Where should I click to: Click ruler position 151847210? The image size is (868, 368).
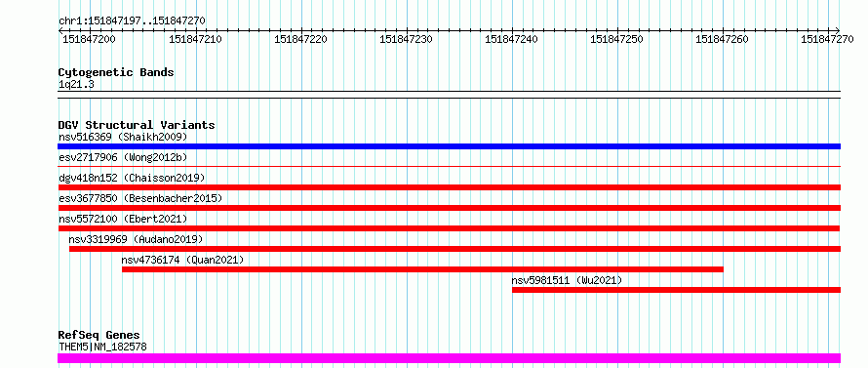[x=195, y=39]
